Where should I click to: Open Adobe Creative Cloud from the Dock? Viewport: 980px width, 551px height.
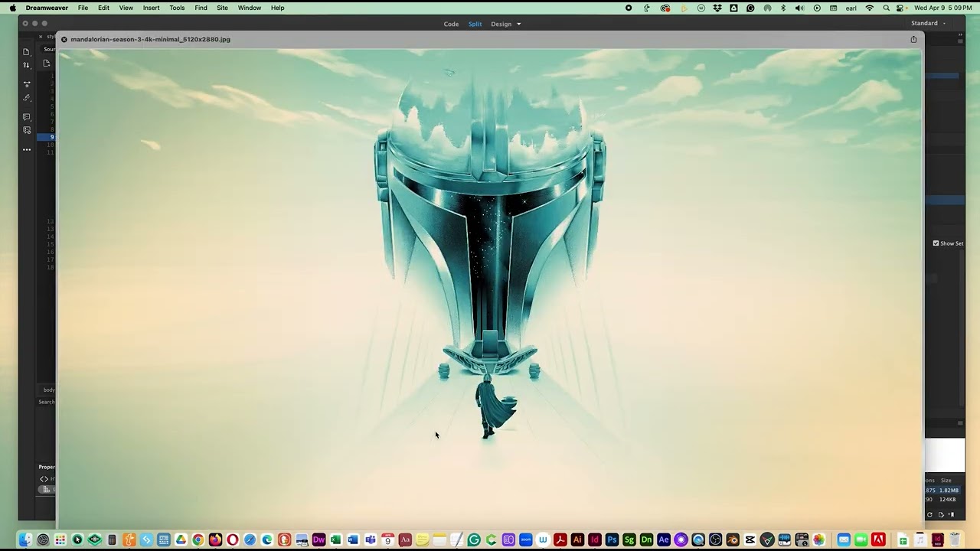click(x=878, y=540)
